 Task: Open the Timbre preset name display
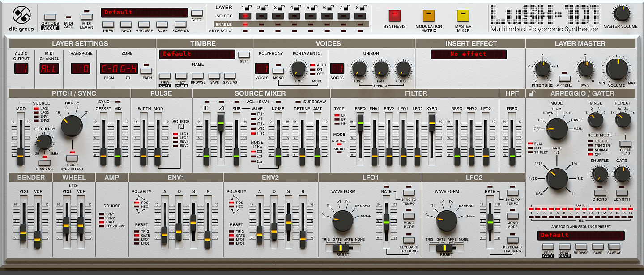pos(197,54)
